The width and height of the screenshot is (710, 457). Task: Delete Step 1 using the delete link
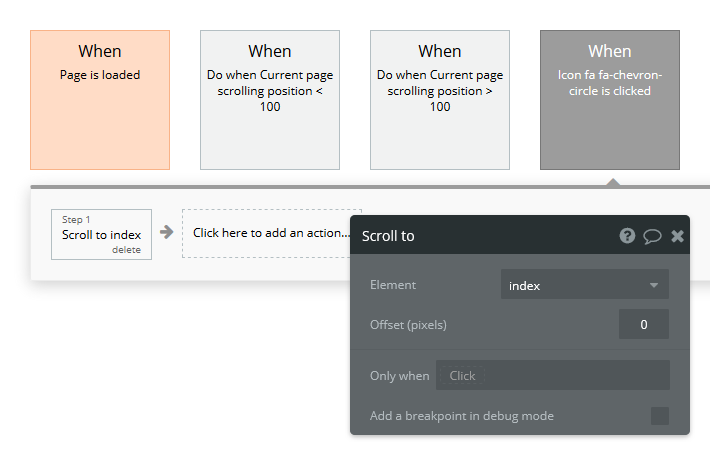(x=126, y=250)
